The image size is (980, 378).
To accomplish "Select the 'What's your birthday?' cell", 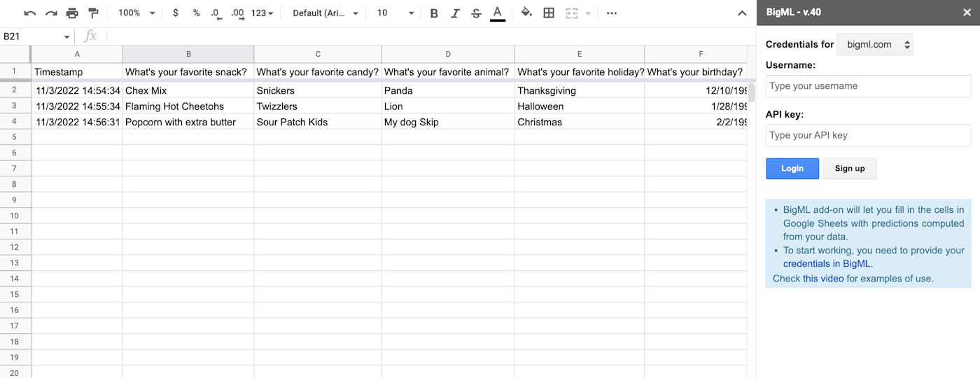I will click(696, 71).
